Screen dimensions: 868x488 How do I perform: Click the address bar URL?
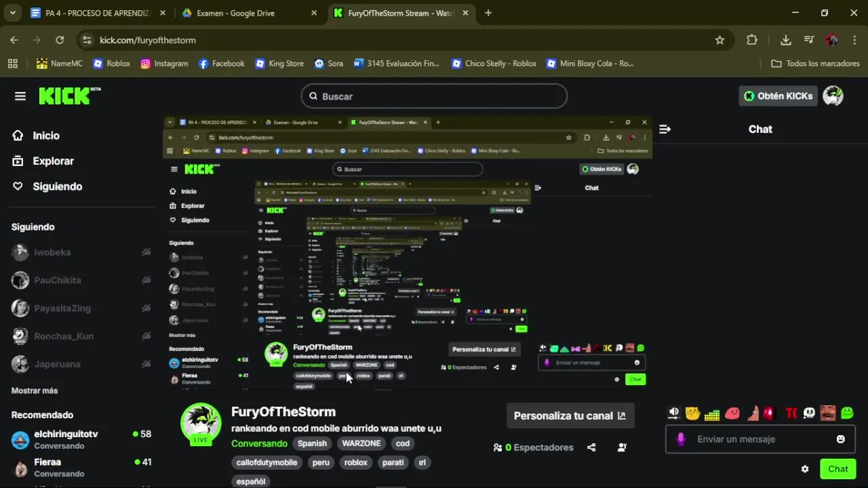point(148,40)
